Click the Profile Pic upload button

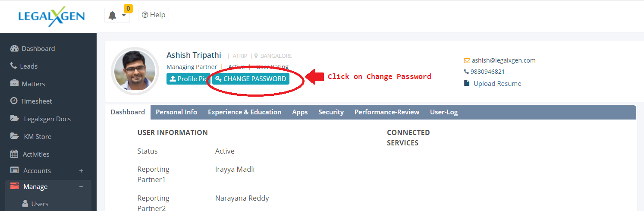pyautogui.click(x=188, y=79)
